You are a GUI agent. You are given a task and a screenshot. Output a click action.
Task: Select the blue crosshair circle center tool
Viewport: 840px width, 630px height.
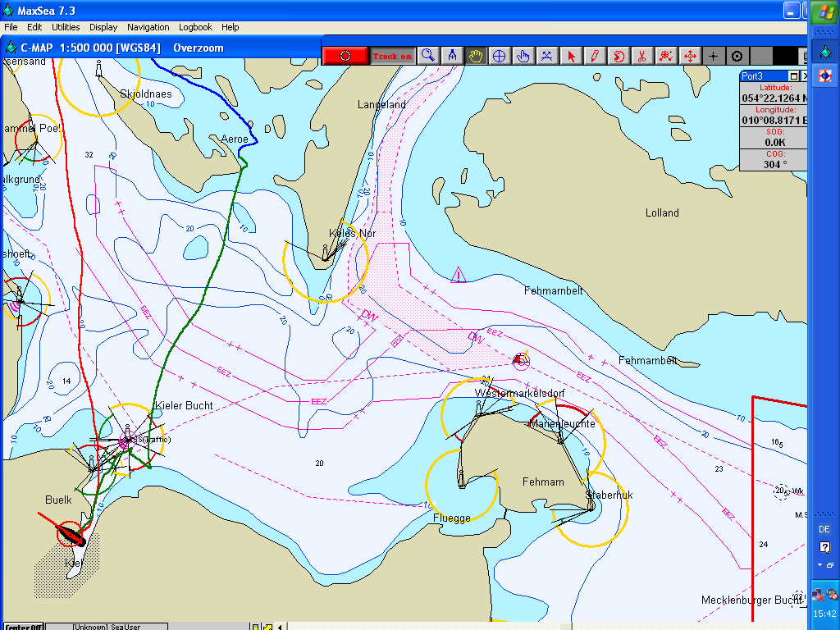[x=500, y=56]
